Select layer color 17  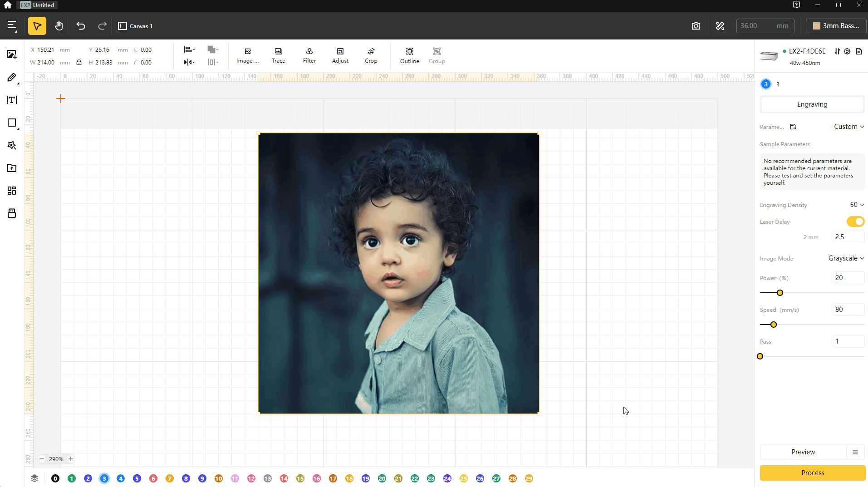tap(333, 478)
